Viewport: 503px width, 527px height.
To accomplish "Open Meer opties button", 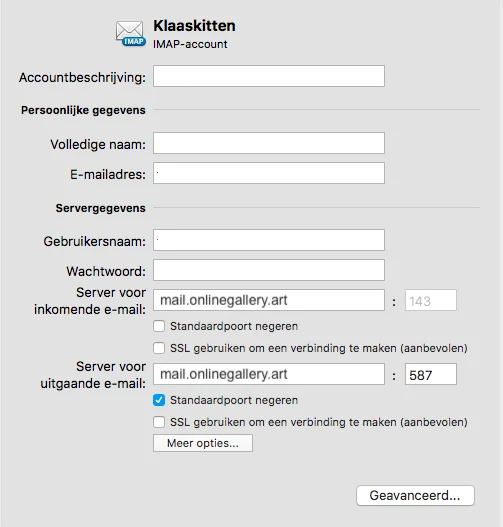I will click(203, 443).
